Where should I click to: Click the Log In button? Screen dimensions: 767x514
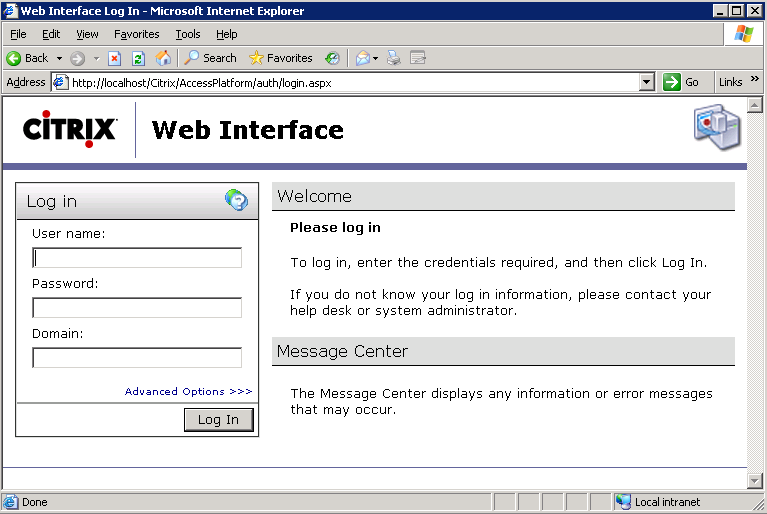(x=219, y=420)
